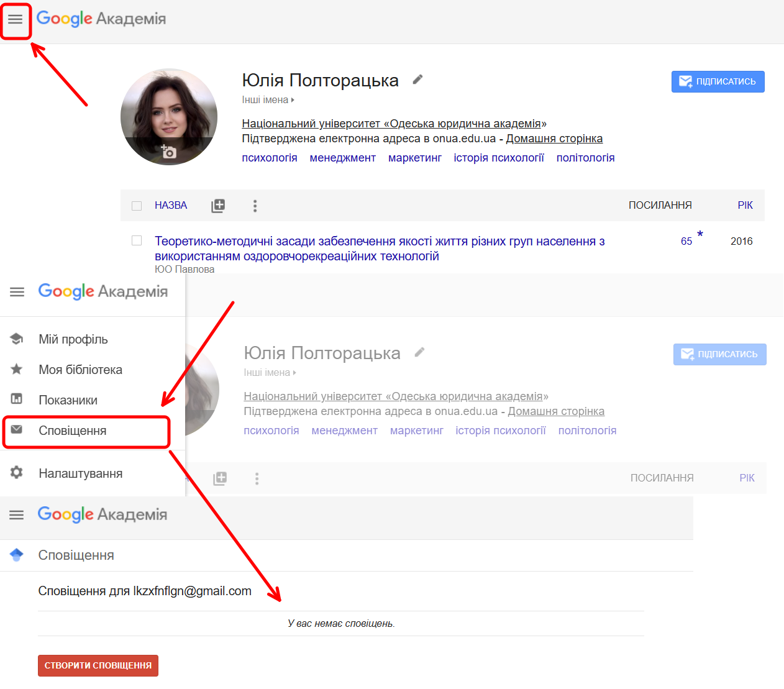This screenshot has width=784, height=689.
Task: Click the star icon beside Моя бібліотека
Action: click(17, 369)
